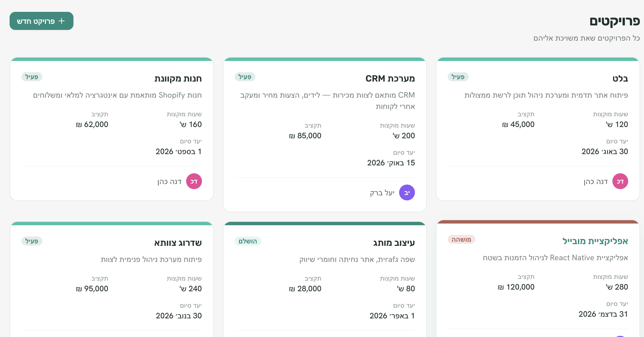Click the end date '1 בספט׳ 2026'
Screen dimensions: 644x337
point(179,152)
